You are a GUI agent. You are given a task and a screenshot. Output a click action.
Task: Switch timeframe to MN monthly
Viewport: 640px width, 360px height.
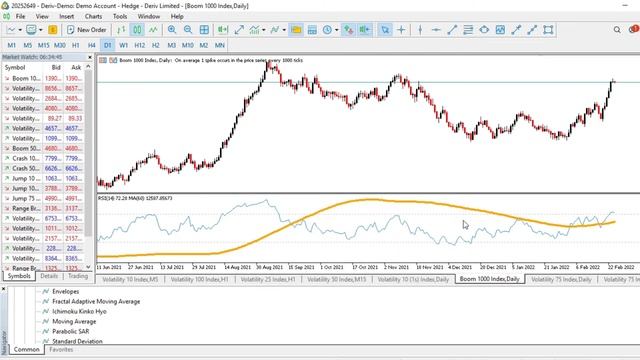point(220,45)
